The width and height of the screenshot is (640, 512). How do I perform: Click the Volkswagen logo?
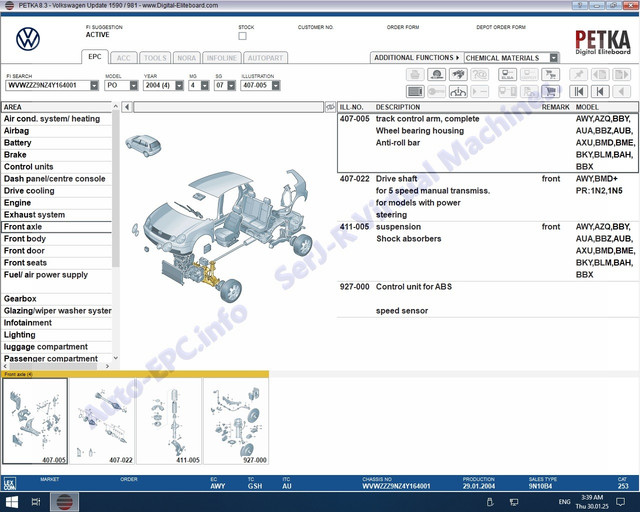coord(28,39)
